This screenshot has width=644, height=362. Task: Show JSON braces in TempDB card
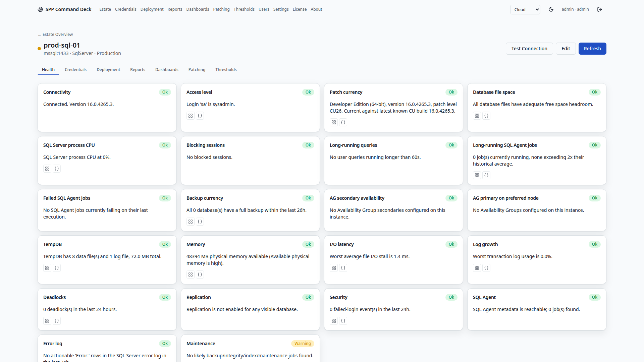tap(57, 268)
